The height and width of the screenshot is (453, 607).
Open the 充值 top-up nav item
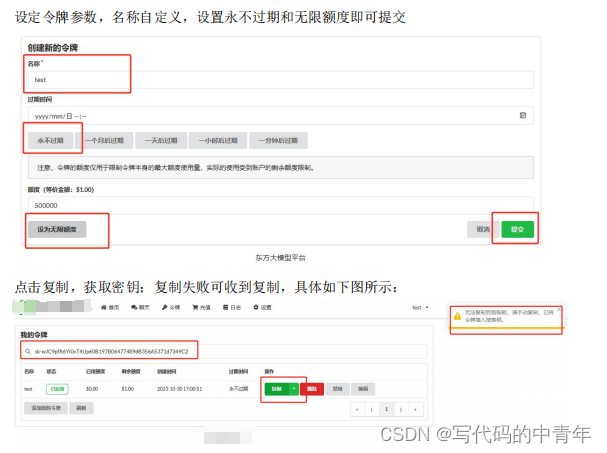coord(201,307)
